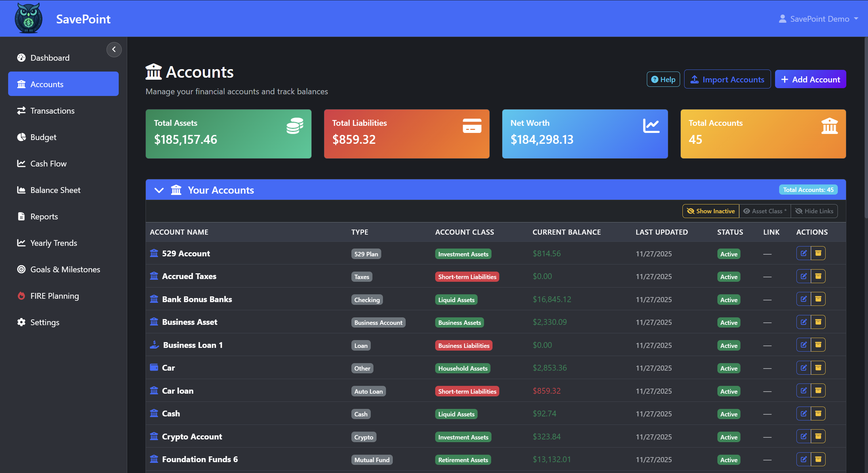Screen dimensions: 868x473
Task: Open Import Accounts
Action: 727,79
